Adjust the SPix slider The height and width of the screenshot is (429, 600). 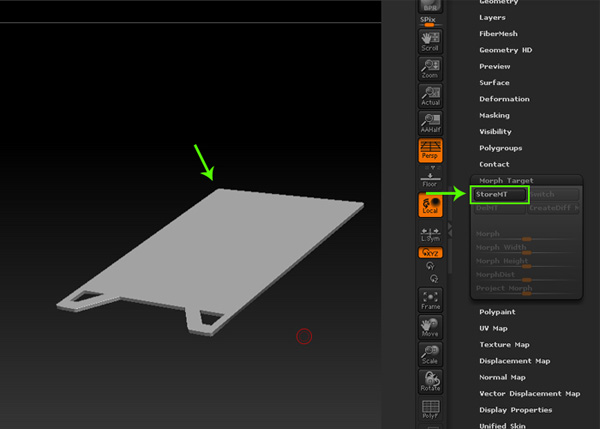point(430,21)
